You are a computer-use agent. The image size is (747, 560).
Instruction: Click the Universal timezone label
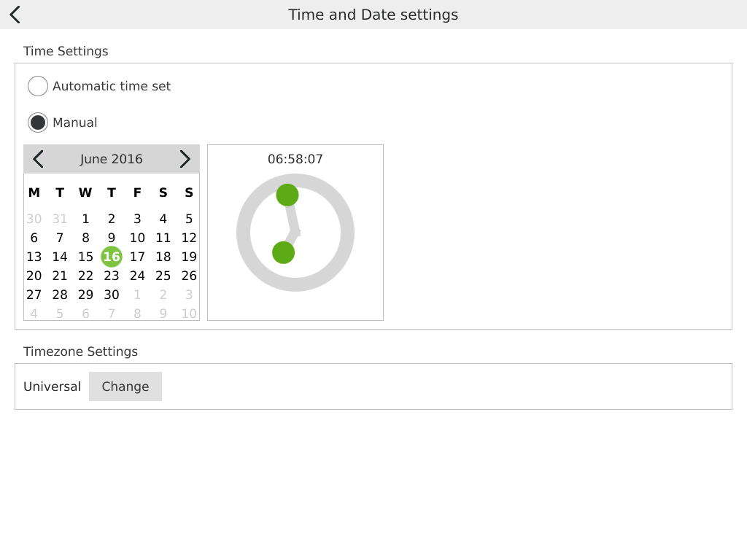point(52,386)
